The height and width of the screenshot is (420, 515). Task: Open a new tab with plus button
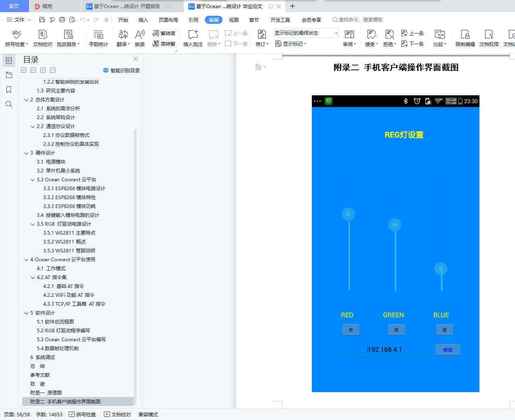[292, 6]
